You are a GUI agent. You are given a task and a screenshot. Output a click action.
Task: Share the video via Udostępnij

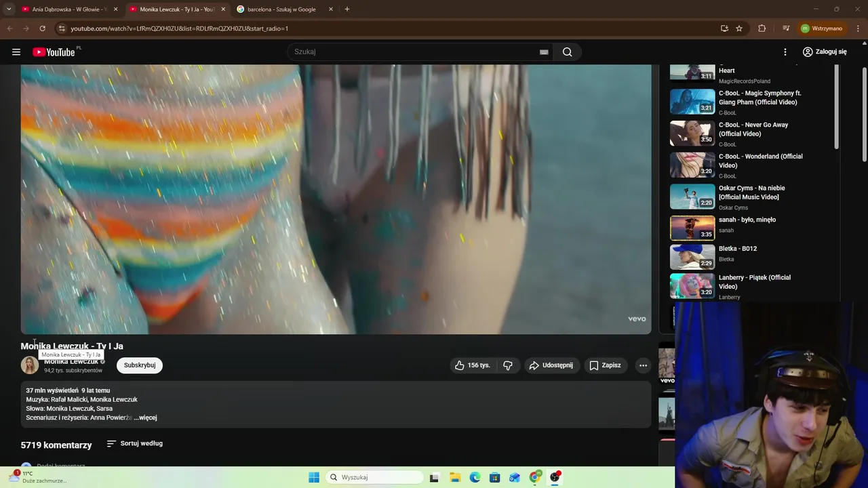pos(551,365)
